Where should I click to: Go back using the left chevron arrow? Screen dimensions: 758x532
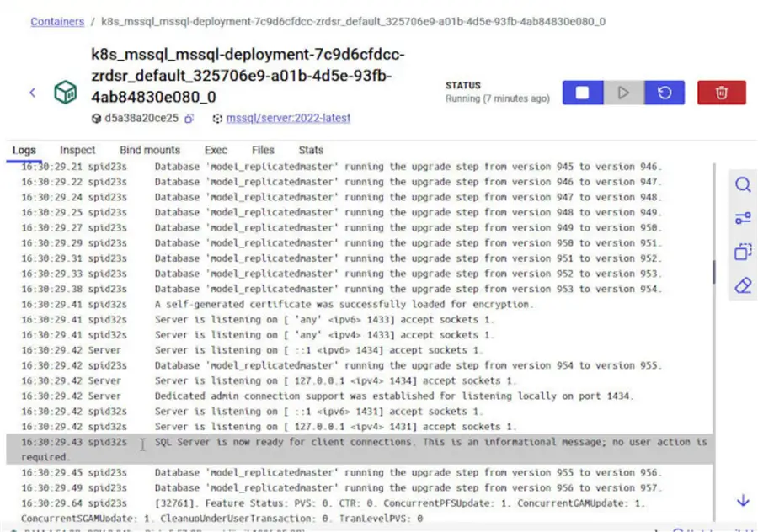click(33, 93)
